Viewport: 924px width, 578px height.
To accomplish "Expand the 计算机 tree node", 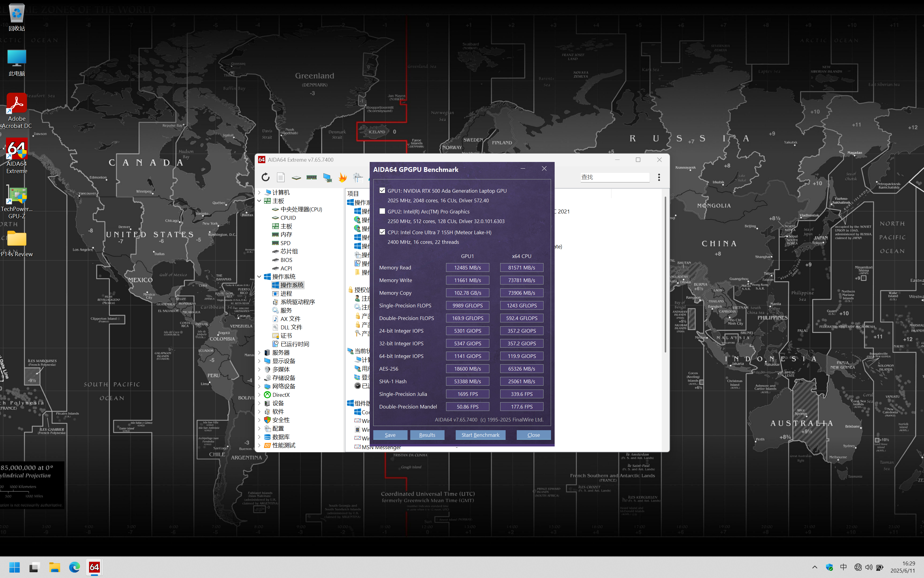I will pos(259,192).
